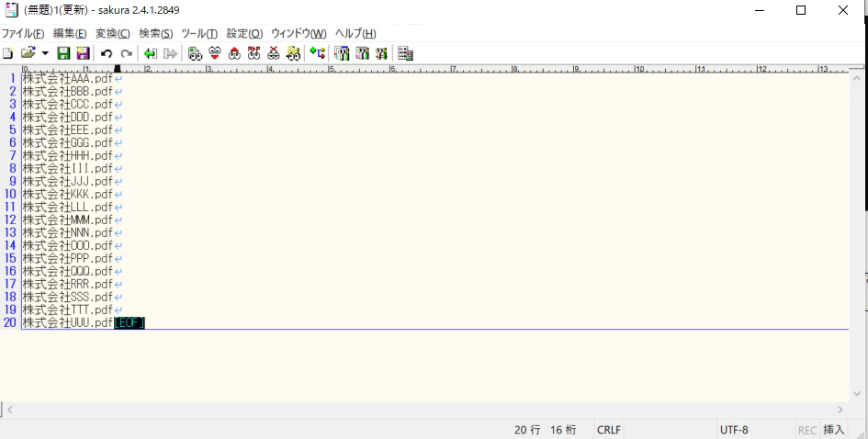868x439 pixels.
Task: Click the line 株式会社QQQ.pdf
Action: tap(68, 271)
